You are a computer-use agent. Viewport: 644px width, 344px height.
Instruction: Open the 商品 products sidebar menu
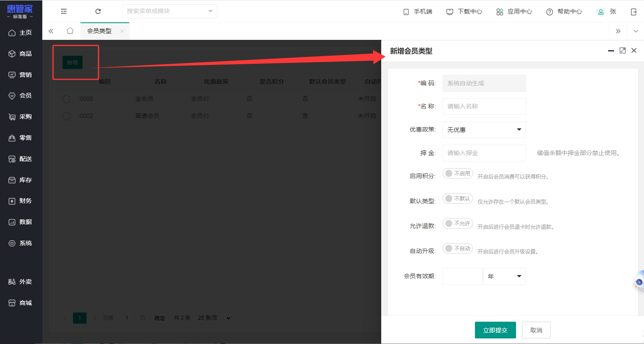pos(21,54)
